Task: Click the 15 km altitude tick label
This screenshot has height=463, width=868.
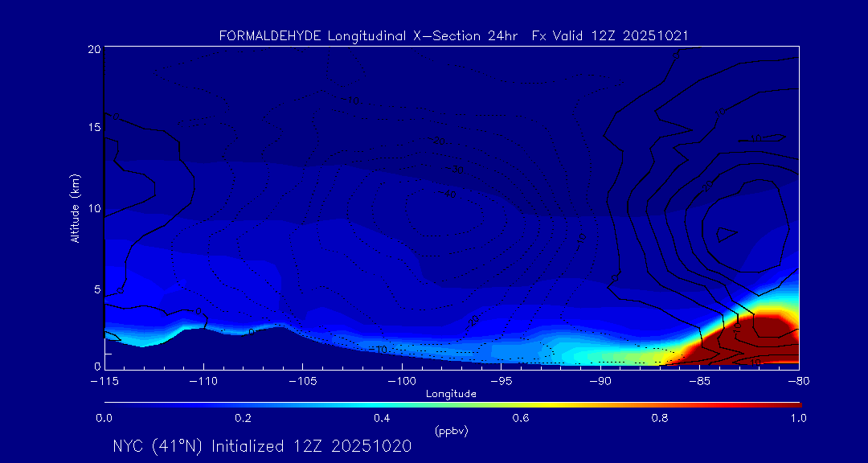Action: click(x=93, y=128)
